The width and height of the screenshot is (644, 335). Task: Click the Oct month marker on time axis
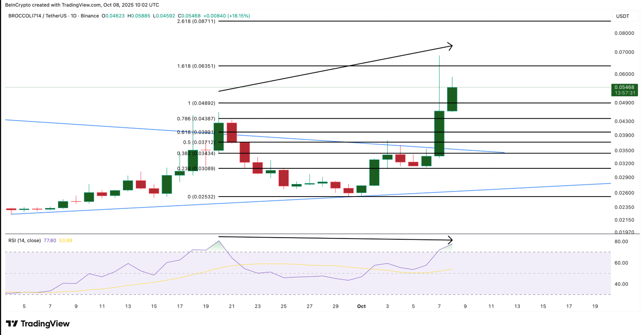pyautogui.click(x=361, y=306)
